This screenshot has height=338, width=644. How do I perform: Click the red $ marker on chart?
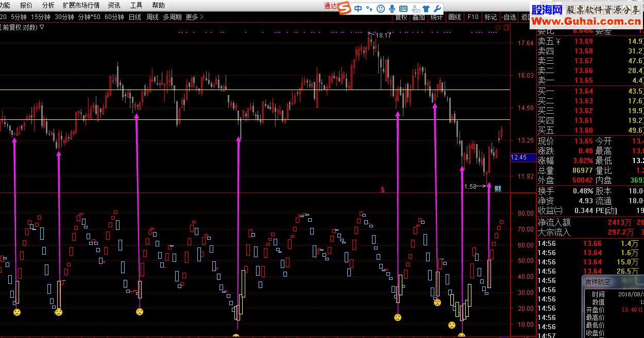[383, 190]
